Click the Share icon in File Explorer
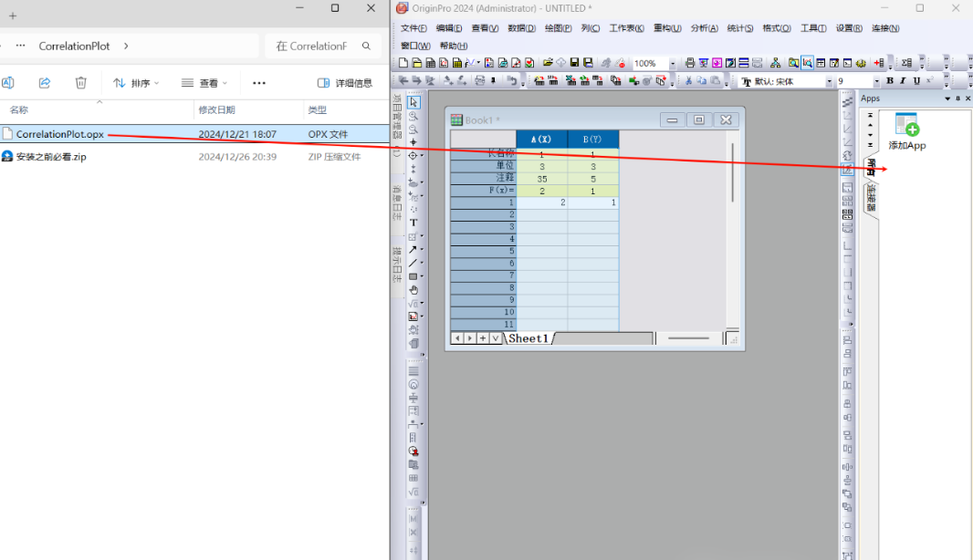The height and width of the screenshot is (560, 973). pyautogui.click(x=44, y=82)
